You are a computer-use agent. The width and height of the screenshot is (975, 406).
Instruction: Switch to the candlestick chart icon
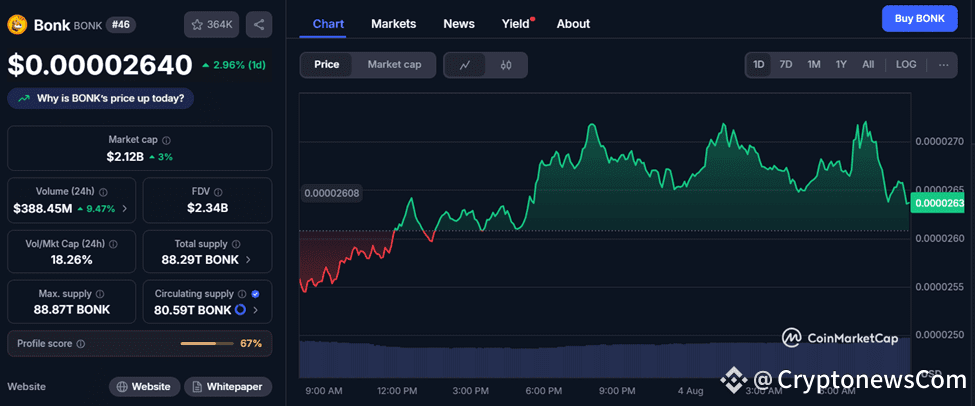tap(506, 65)
